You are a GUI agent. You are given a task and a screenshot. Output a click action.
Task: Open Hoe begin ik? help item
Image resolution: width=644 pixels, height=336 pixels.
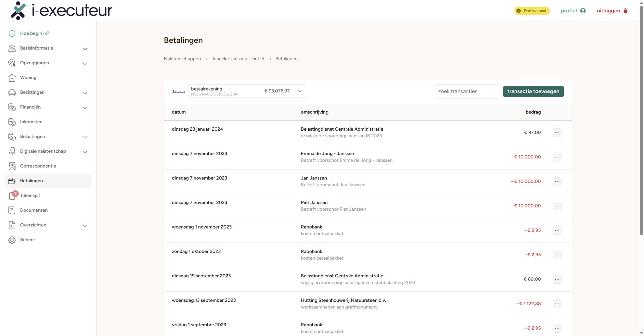click(x=35, y=33)
